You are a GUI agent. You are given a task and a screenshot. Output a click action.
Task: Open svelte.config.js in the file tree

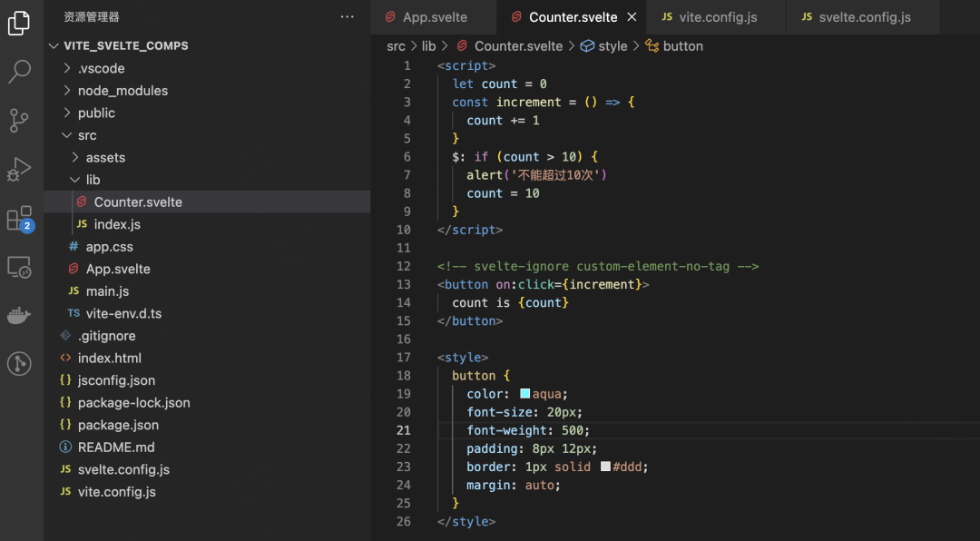click(207, 469)
